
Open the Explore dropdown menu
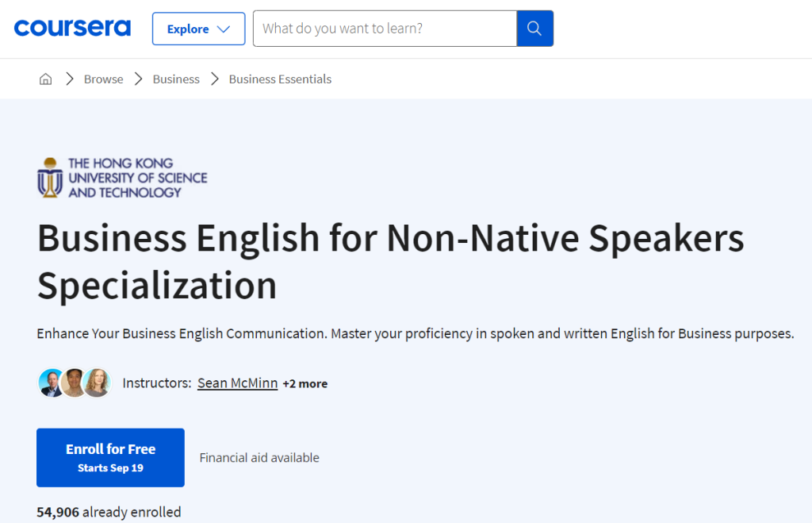pyautogui.click(x=198, y=29)
